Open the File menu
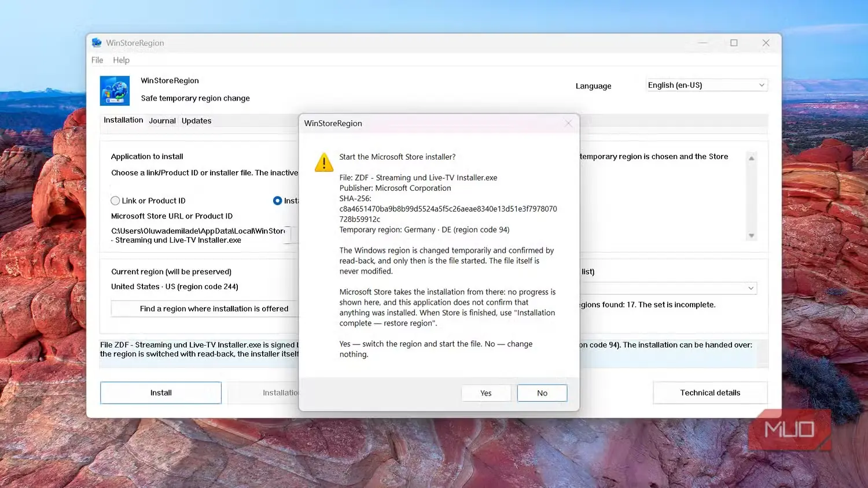 (x=97, y=60)
